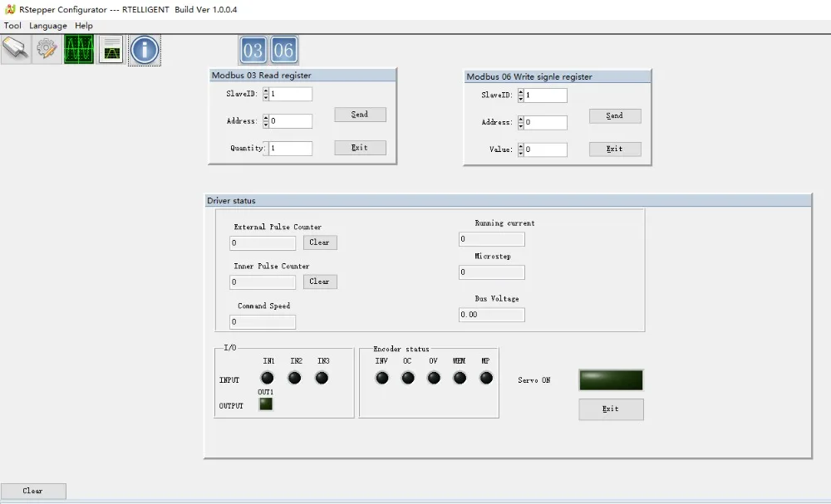Adjust the SlaveID stepper in Modbus 06
This screenshot has height=504, width=831.
tap(521, 95)
